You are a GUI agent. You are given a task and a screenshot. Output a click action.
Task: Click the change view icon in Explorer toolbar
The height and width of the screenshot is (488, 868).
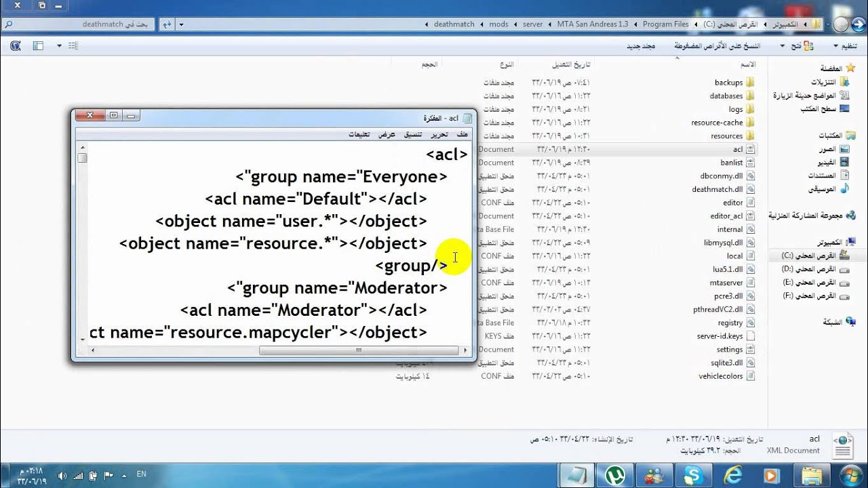[x=74, y=45]
